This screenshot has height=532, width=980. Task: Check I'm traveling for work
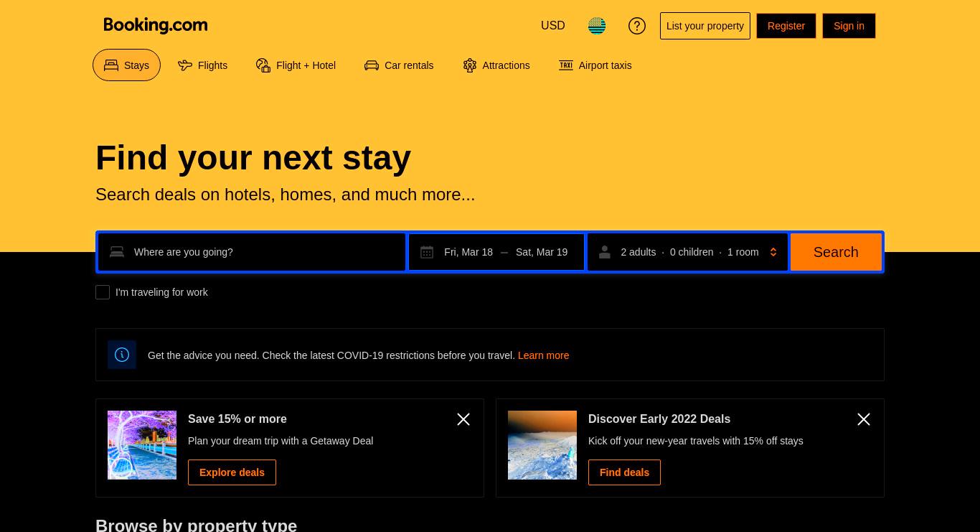pos(103,292)
